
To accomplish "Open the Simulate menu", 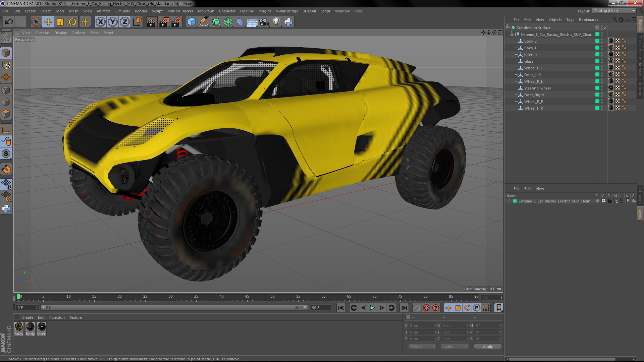I will (123, 11).
